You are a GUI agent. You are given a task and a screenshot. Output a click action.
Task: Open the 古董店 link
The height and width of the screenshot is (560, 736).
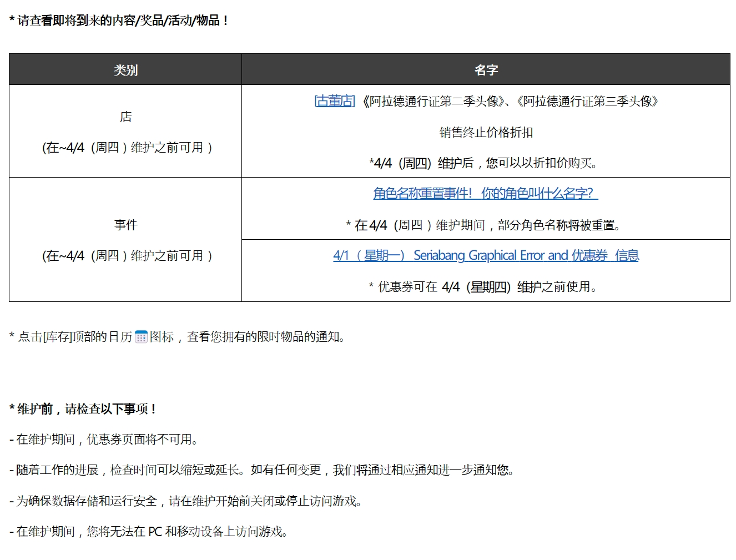pyautogui.click(x=334, y=101)
